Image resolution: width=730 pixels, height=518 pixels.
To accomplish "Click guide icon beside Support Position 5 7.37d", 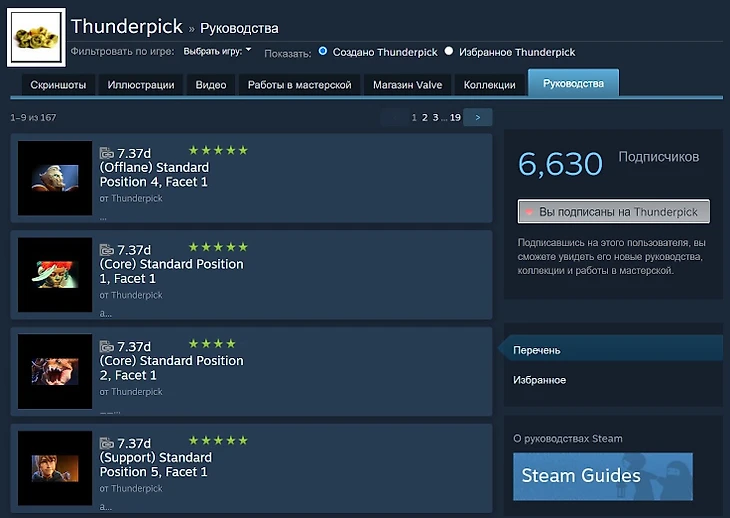I will 106,443.
